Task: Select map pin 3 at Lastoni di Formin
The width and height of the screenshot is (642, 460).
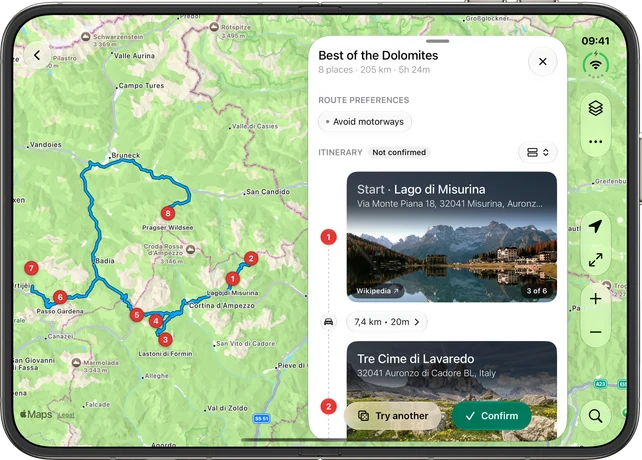Action: coord(165,339)
